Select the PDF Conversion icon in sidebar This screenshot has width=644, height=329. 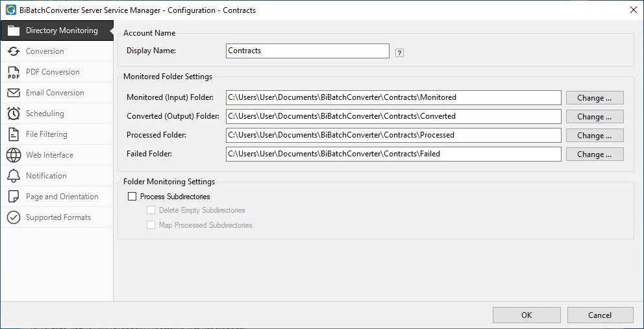coord(14,72)
